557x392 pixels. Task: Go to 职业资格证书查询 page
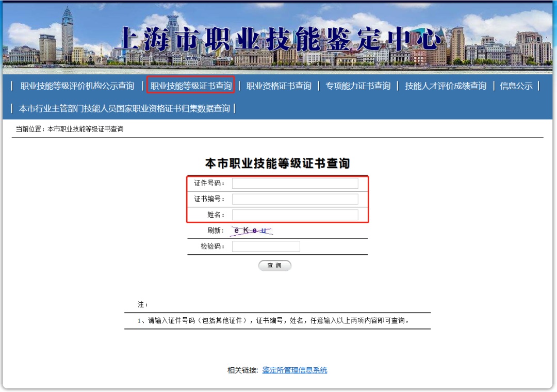(x=278, y=86)
